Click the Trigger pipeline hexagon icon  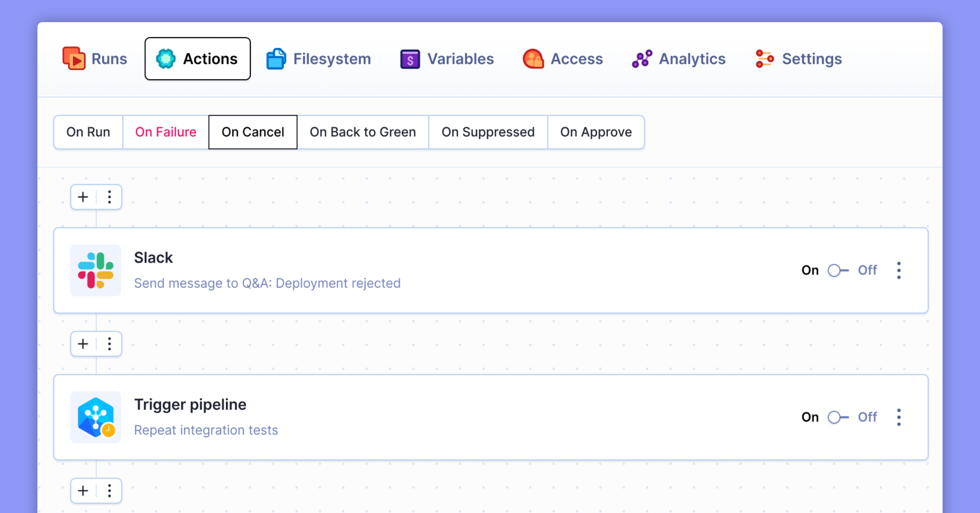coord(96,417)
